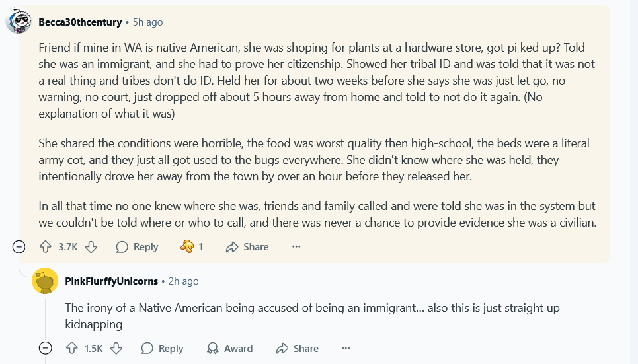The width and height of the screenshot is (638, 364).
Task: Open the three-dot menu on the top comment
Action: 296,246
